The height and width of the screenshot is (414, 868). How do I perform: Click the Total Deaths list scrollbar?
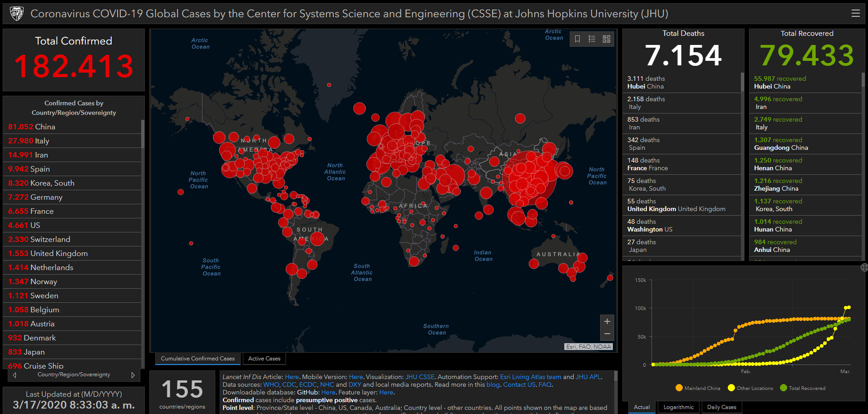[x=742, y=83]
